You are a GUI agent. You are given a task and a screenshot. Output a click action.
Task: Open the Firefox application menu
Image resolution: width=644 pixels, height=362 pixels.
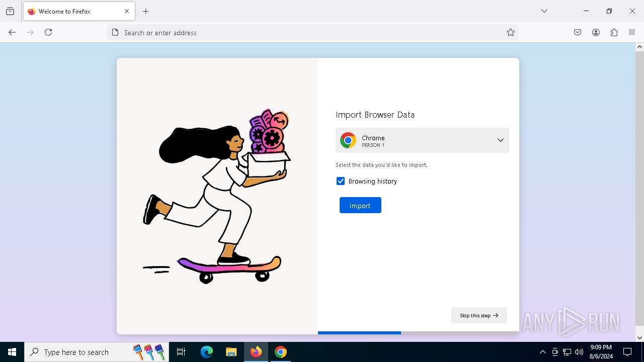click(x=632, y=32)
